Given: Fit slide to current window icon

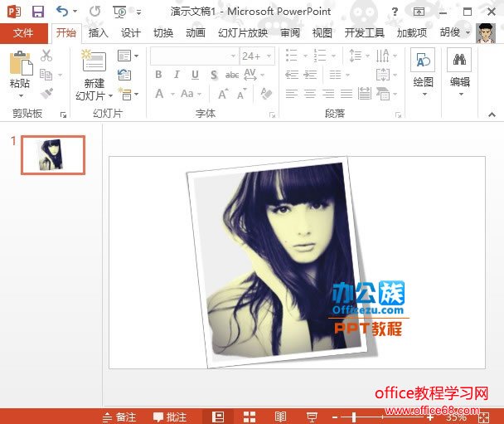Looking at the screenshot, I should pyautogui.click(x=483, y=417).
